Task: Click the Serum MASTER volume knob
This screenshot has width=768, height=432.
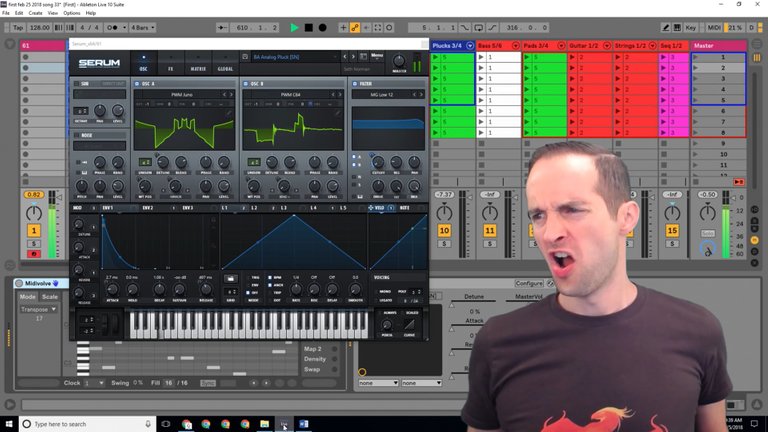Action: [x=399, y=62]
